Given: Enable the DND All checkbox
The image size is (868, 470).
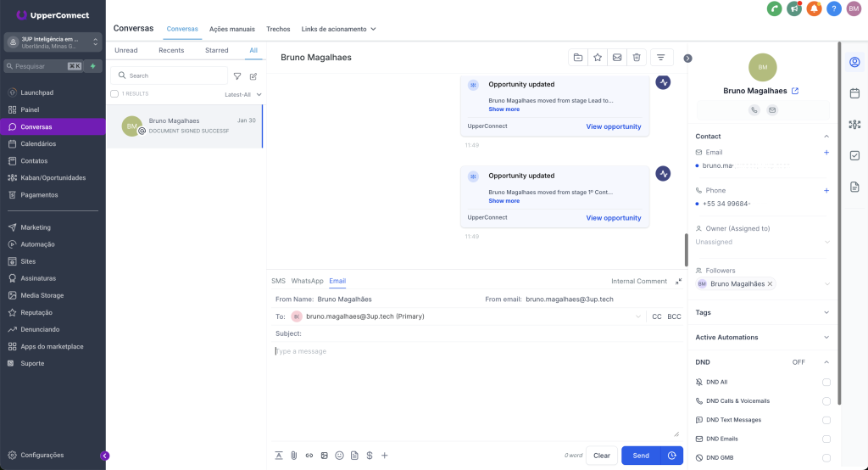Looking at the screenshot, I should pos(826,382).
